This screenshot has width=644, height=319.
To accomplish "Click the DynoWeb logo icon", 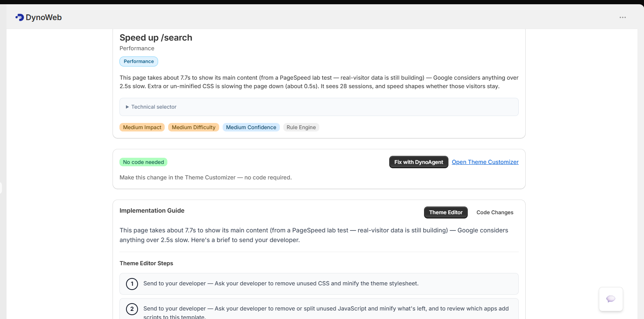I will tap(19, 17).
